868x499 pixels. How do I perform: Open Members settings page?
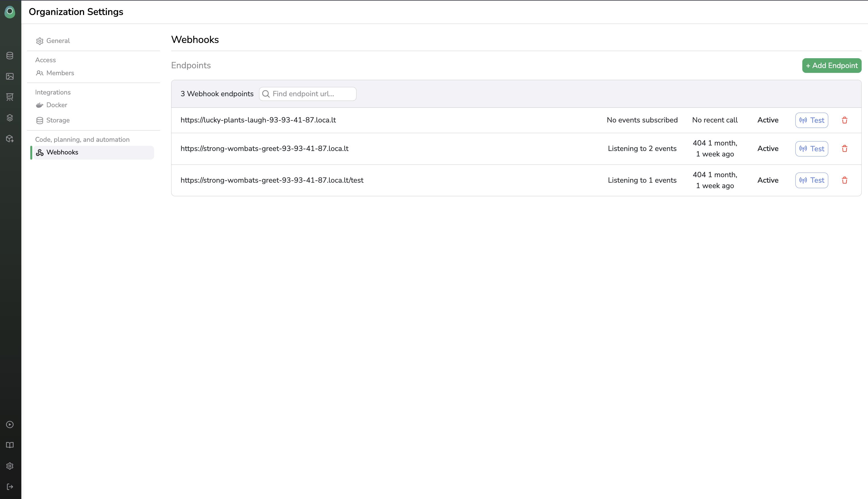pos(60,73)
